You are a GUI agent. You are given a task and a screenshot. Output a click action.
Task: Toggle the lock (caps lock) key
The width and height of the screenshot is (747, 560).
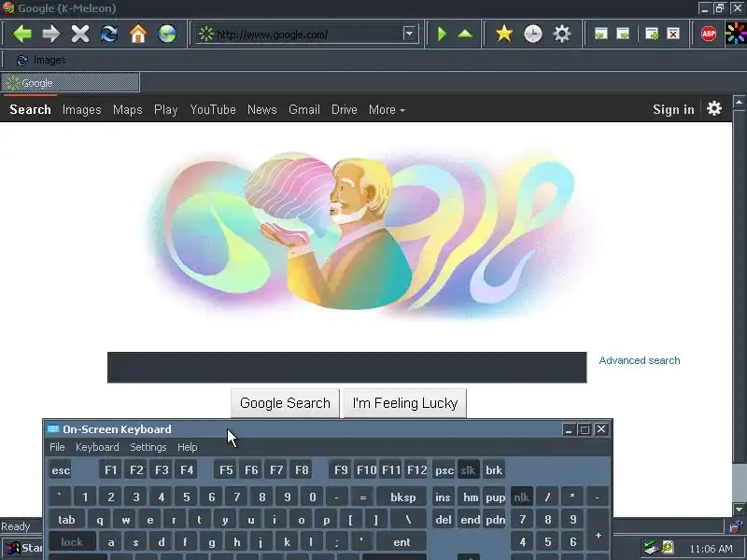coord(72,542)
